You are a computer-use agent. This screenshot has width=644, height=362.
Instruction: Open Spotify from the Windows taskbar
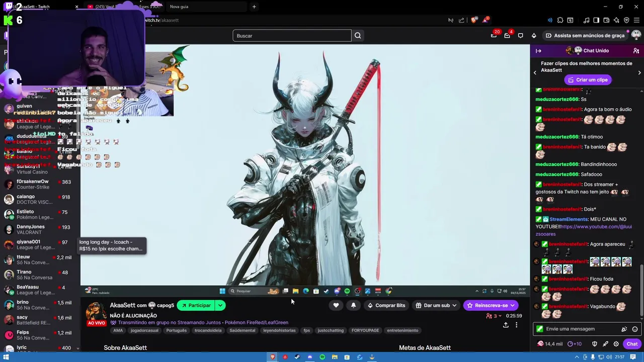click(322, 357)
